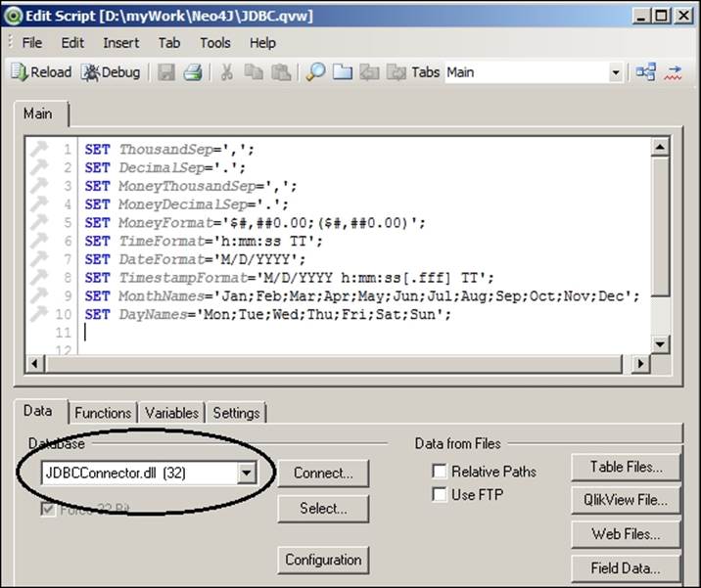Click the vertical scrollbar thumb in editor
The width and height of the screenshot is (701, 588).
tap(660, 226)
